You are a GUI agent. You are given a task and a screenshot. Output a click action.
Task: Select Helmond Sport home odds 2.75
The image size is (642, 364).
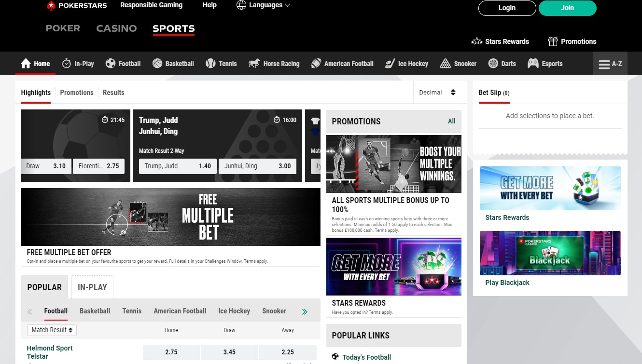pyautogui.click(x=171, y=352)
